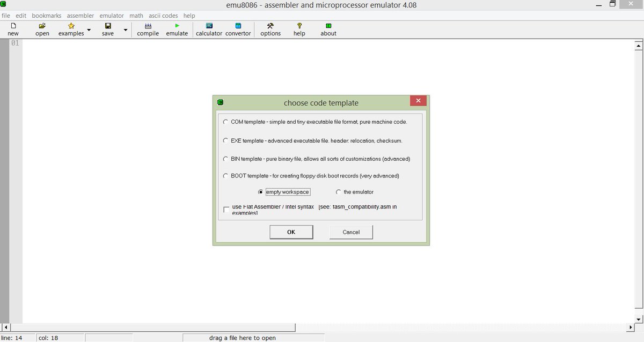The width and height of the screenshot is (644, 342).
Task: Open the help menu in menu bar
Action: pos(189,16)
